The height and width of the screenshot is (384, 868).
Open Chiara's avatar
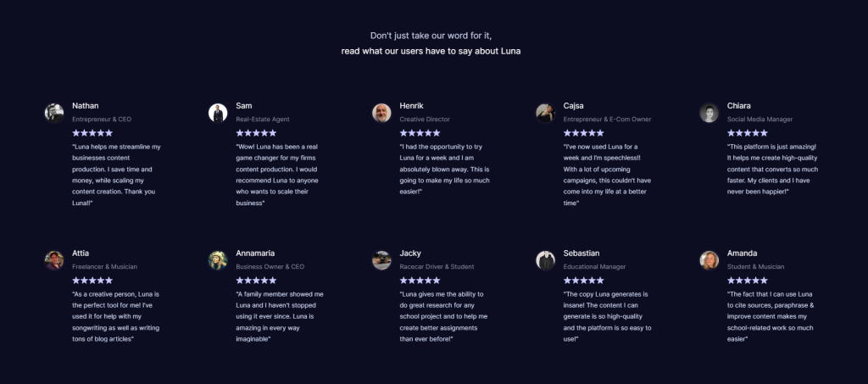click(x=709, y=113)
